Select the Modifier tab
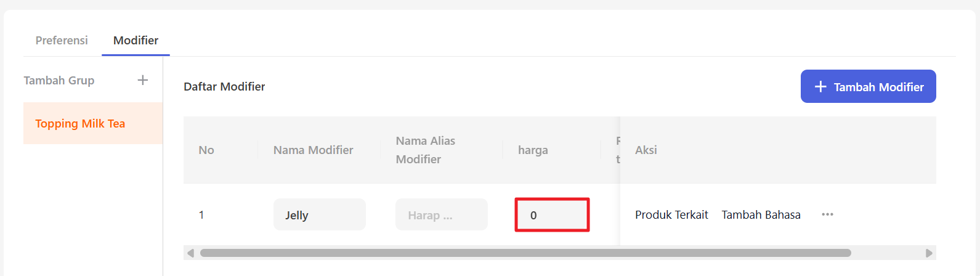 click(x=136, y=40)
